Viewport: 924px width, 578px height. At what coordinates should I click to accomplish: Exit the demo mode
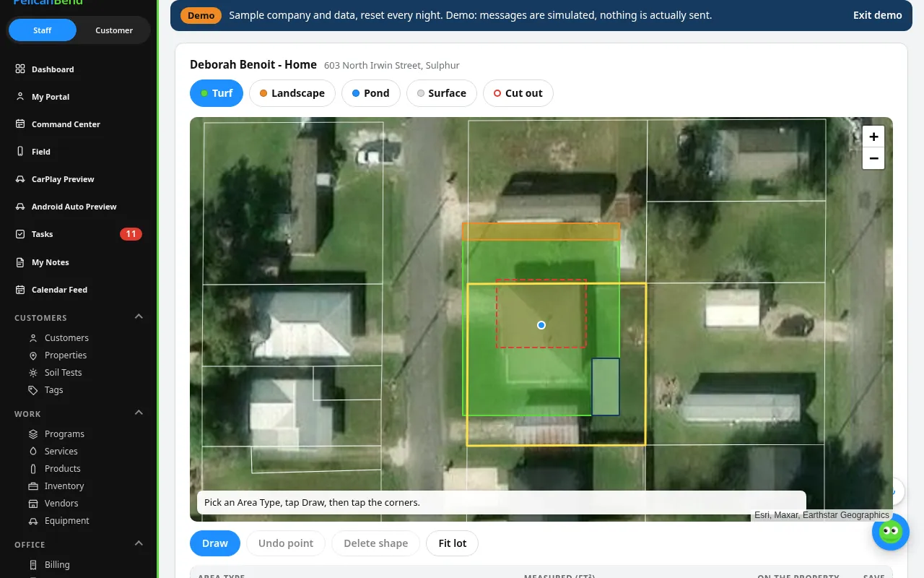877,15
